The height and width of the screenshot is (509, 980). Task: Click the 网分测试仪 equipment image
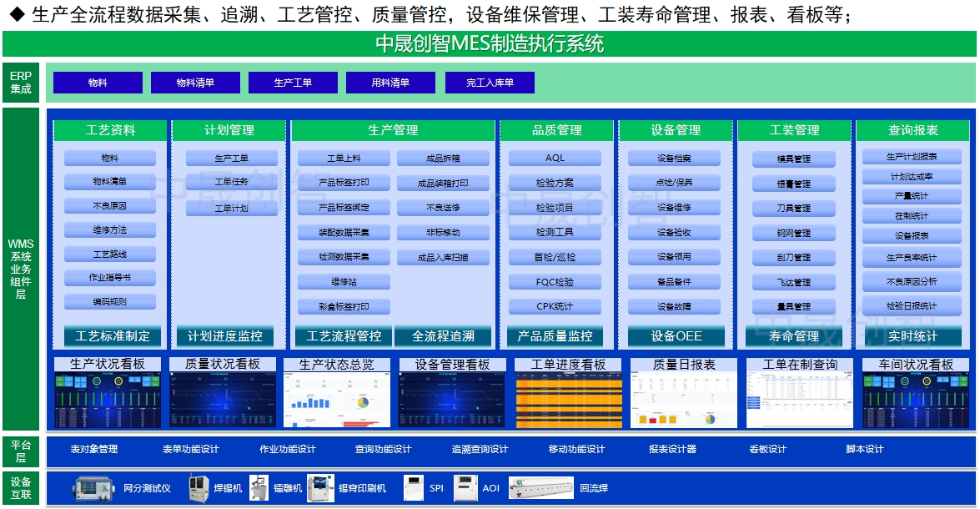[x=94, y=488]
